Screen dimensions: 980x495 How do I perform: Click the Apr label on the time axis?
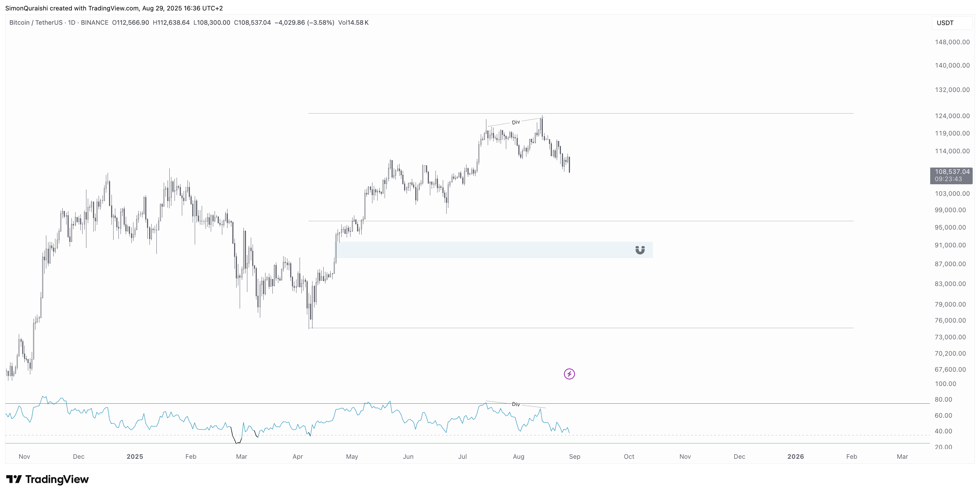point(298,457)
